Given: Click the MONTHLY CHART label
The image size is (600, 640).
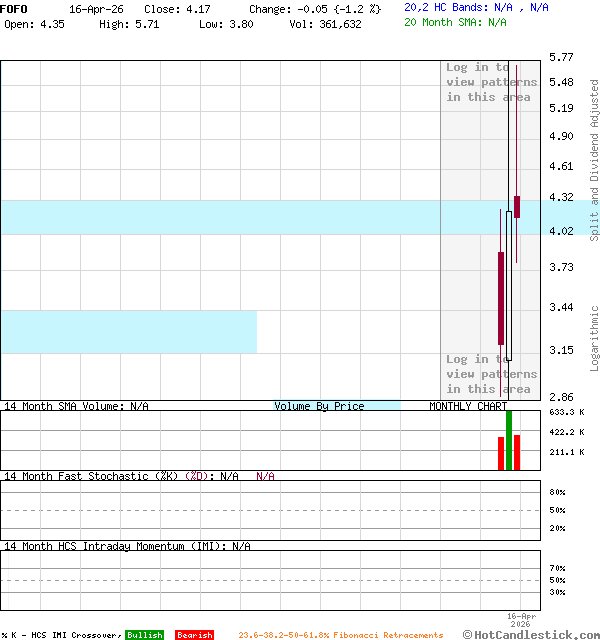Looking at the screenshot, I should tap(468, 406).
